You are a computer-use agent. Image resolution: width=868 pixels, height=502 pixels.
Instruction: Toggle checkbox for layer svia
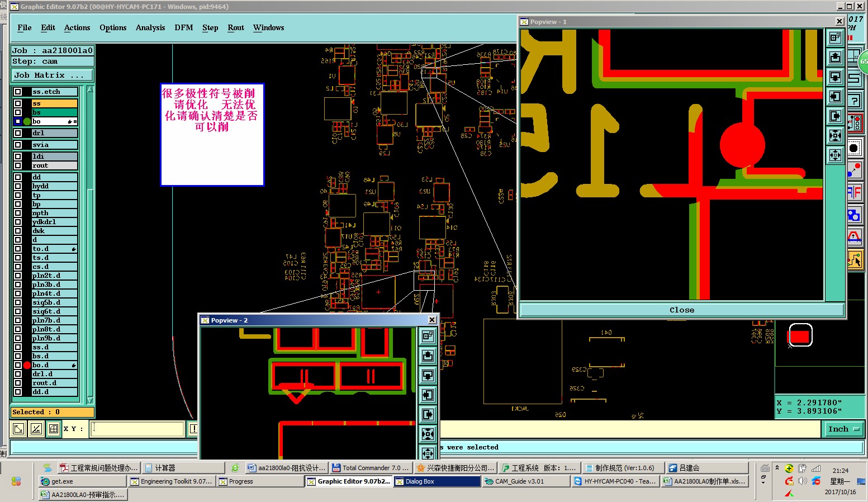pos(18,145)
